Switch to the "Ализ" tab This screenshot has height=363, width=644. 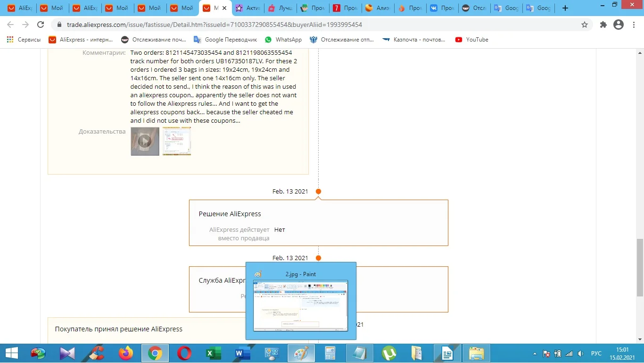(x=378, y=8)
